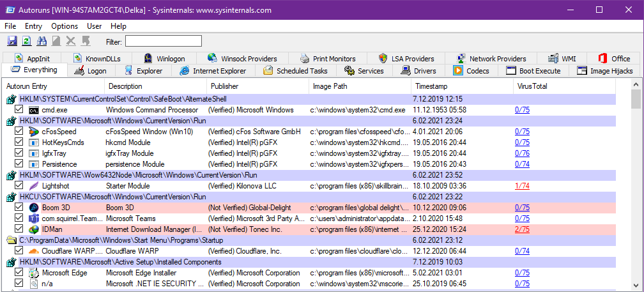Uncheck the Boom 3D entry
The width and height of the screenshot is (644, 292).
19,208
